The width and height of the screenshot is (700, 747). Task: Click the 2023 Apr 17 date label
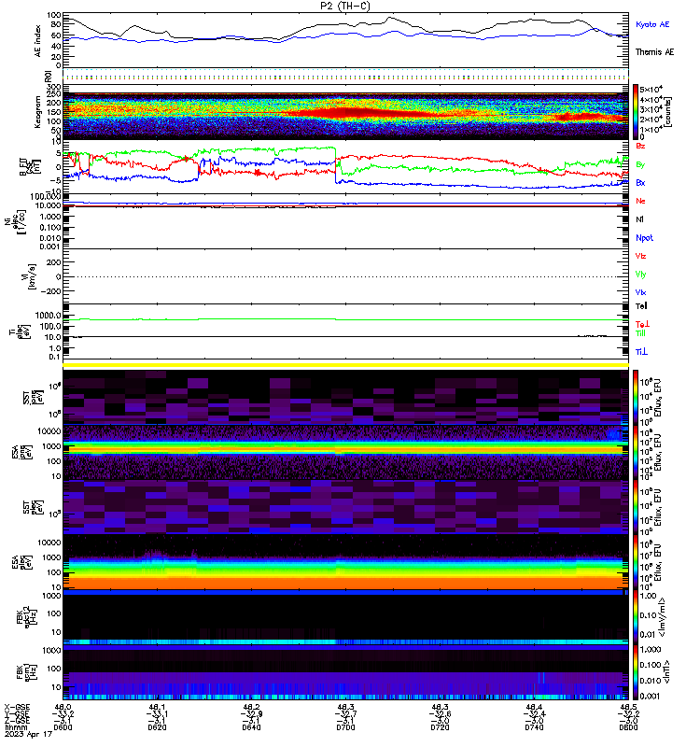(x=28, y=734)
